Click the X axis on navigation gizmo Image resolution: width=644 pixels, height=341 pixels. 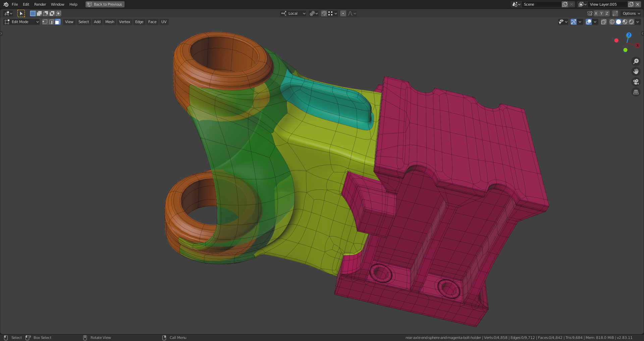point(637,45)
